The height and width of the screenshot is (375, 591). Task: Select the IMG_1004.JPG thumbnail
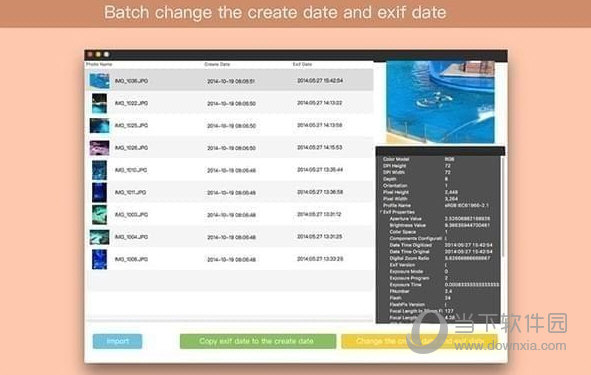(x=100, y=237)
